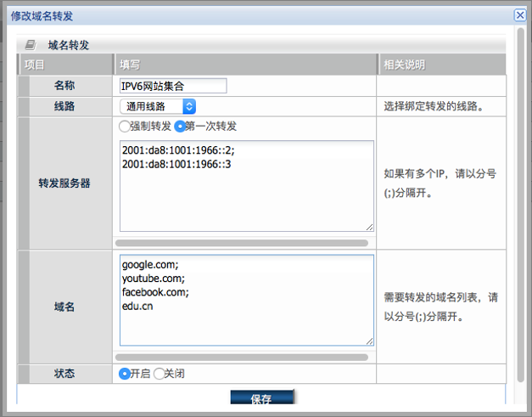Viewport: 532px width, 417px height.
Task: Click the blue arrow stepper on 通用线路 select
Action: (x=189, y=106)
